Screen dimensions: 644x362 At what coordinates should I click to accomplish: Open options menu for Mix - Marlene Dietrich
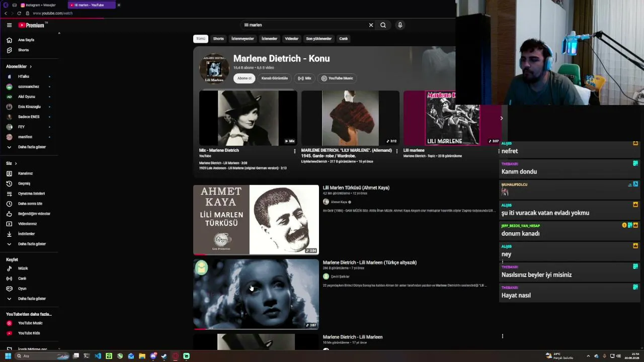click(295, 151)
